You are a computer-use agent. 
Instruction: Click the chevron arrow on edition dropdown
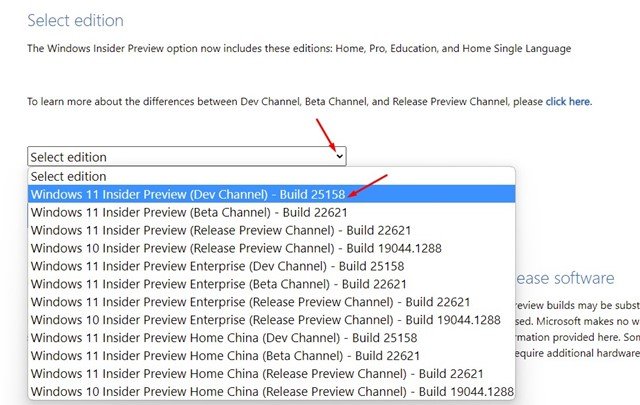339,156
